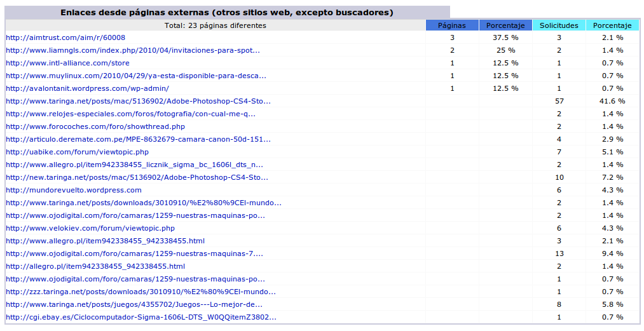Open the www.taringa.net Adobe-Photoshop-CS4 link
This screenshot has height=331, width=644.
click(138, 101)
